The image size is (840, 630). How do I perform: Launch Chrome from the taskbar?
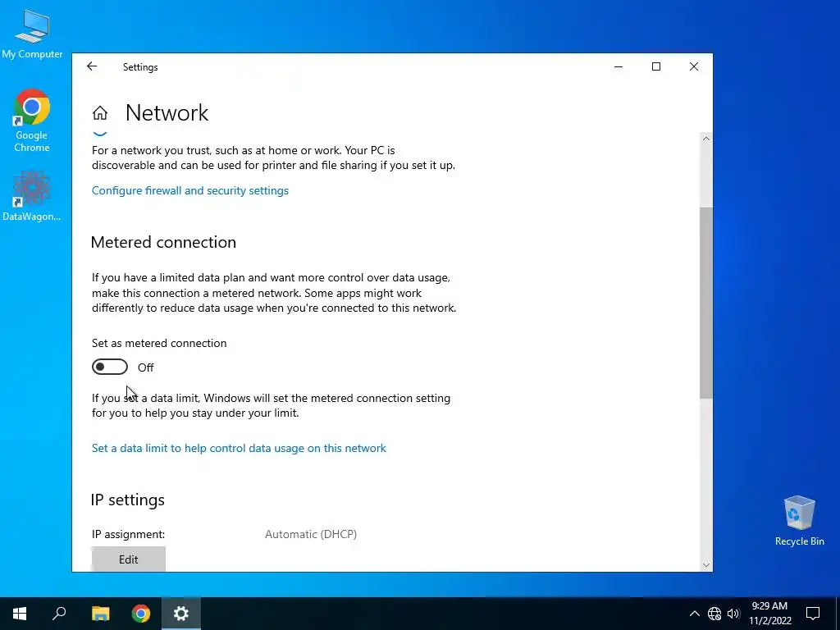[141, 614]
